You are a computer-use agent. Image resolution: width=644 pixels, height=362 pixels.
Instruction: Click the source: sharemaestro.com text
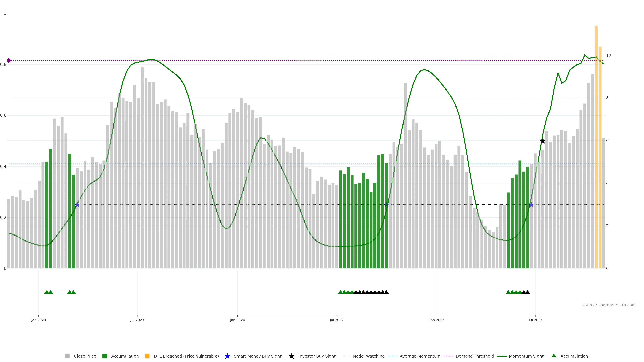point(609,305)
